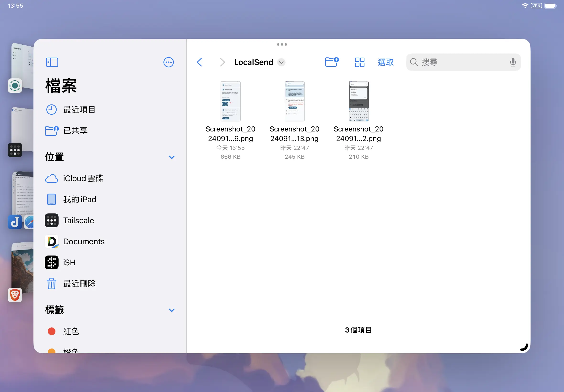
Task: Select 已共享 in the sidebar
Action: [75, 131]
